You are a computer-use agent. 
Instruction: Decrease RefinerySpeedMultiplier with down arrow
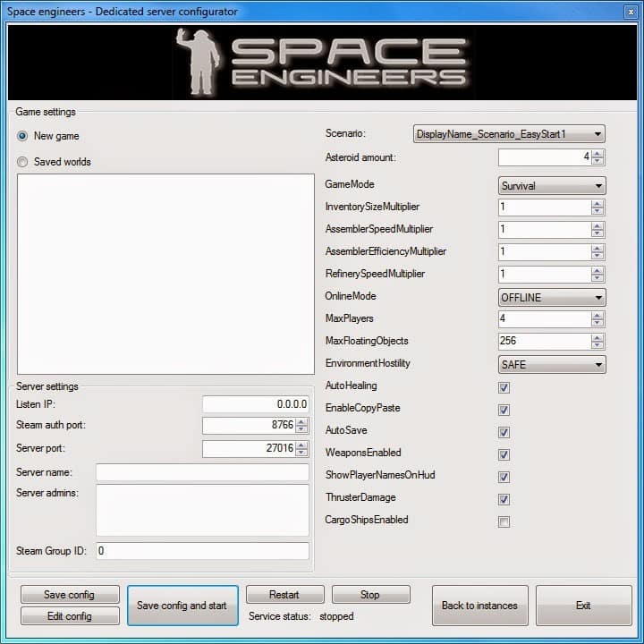597,278
